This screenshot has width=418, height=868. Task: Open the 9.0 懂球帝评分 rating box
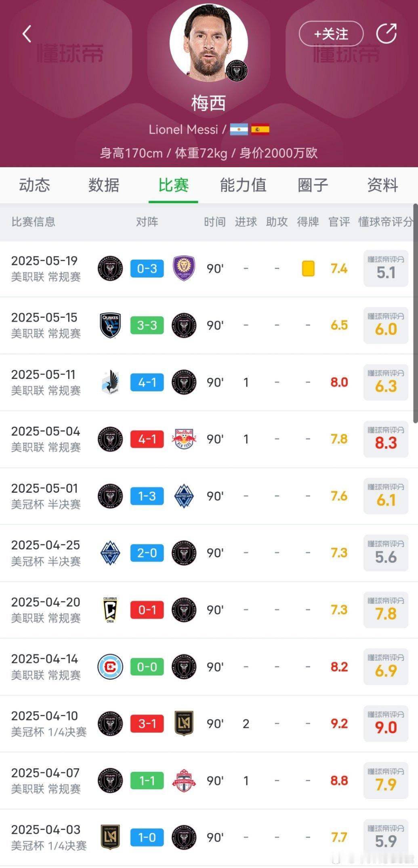[386, 723]
